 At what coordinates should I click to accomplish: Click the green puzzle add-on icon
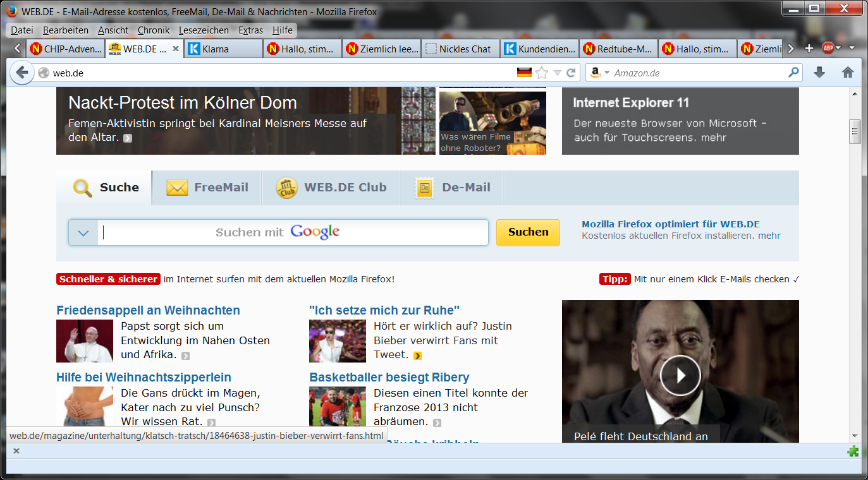pos(853,451)
